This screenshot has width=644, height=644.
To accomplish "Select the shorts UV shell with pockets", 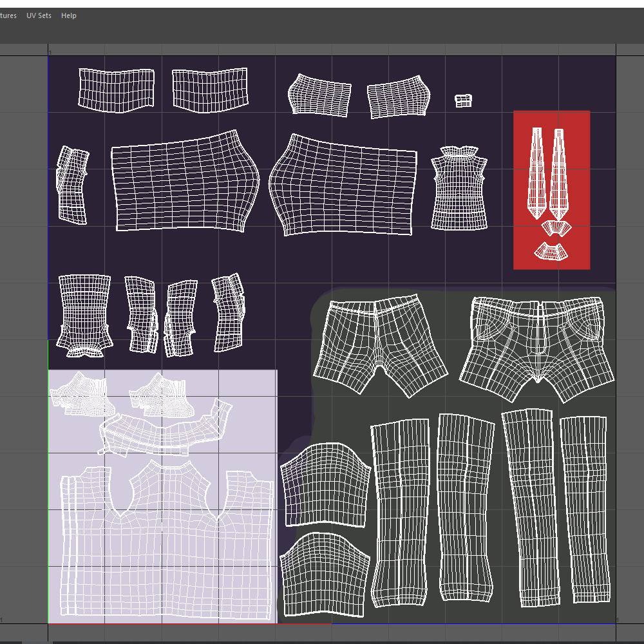I will click(x=537, y=349).
